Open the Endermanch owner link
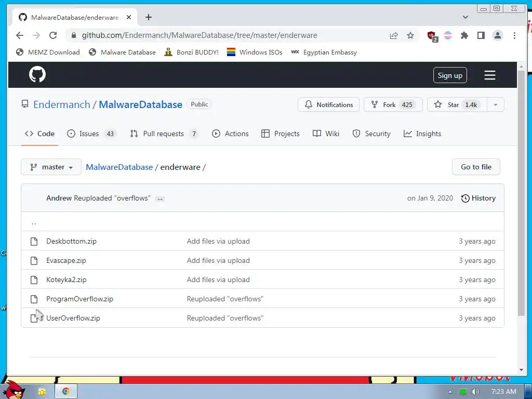 [62, 104]
